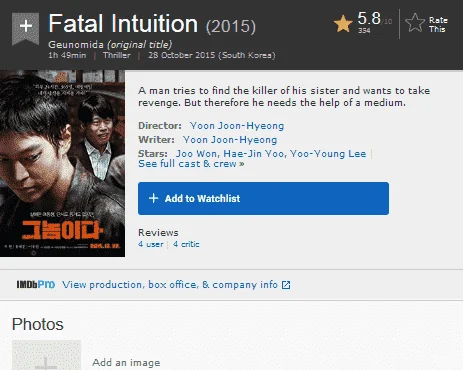Open Joo Won's actor page

tap(197, 154)
